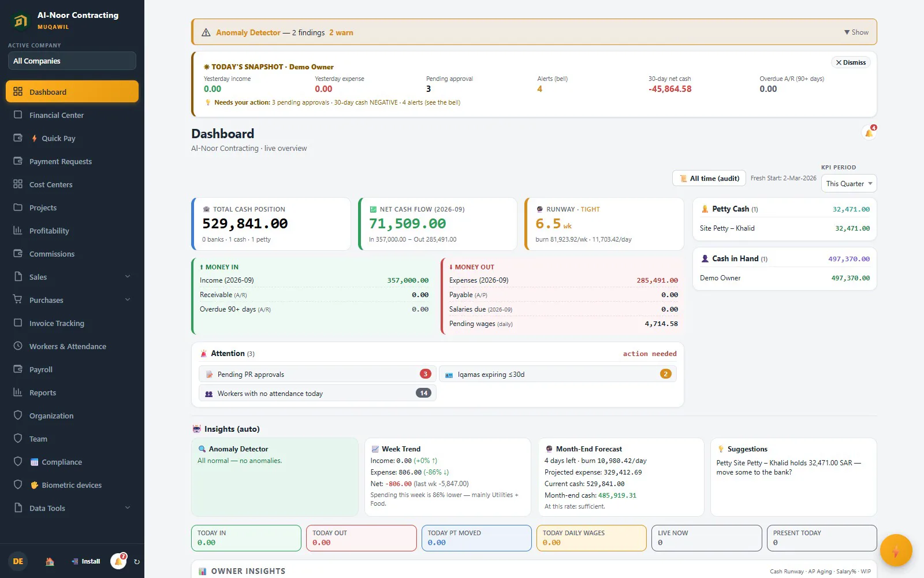Screen dimensions: 924x578
Task: Click the Today Daily Wages tile
Action: pyautogui.click(x=591, y=538)
